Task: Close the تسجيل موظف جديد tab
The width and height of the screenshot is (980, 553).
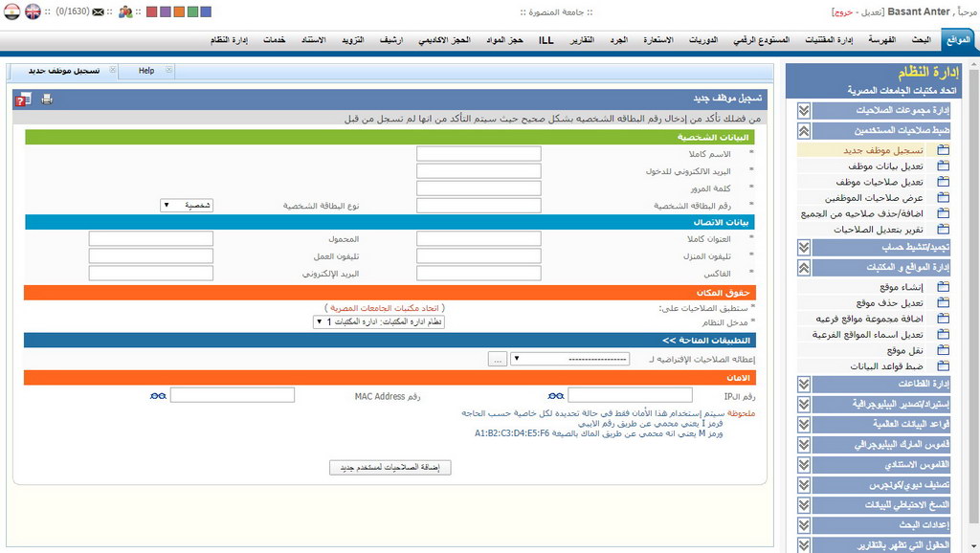Action: [x=113, y=70]
